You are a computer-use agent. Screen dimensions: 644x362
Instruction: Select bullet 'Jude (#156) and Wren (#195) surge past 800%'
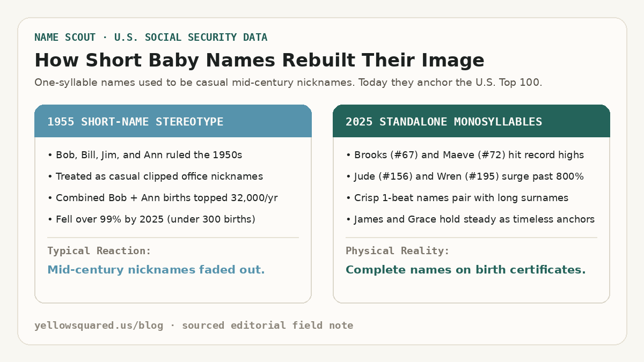(x=465, y=176)
